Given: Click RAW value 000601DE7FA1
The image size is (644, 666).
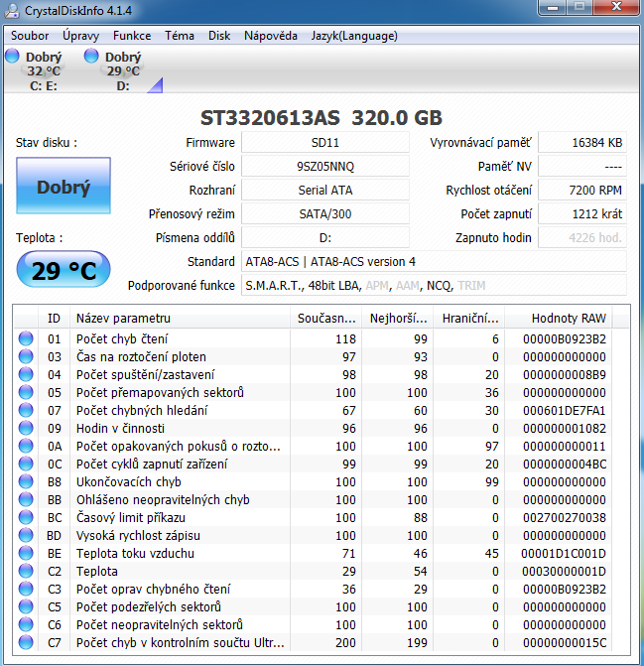Looking at the screenshot, I should coord(565,410).
